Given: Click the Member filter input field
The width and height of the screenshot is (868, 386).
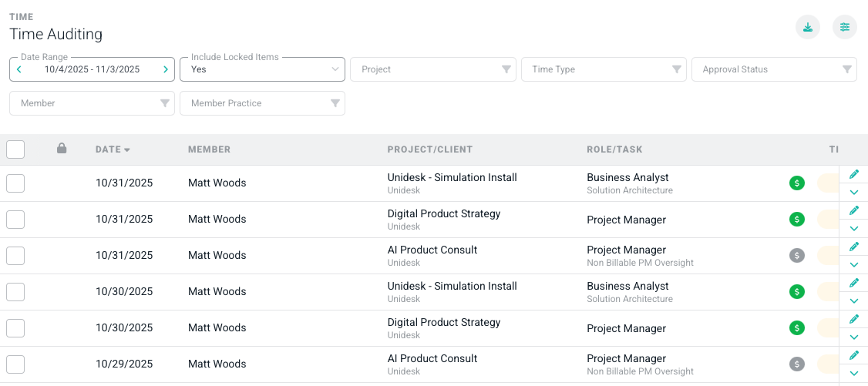Looking at the screenshot, I should tap(92, 103).
